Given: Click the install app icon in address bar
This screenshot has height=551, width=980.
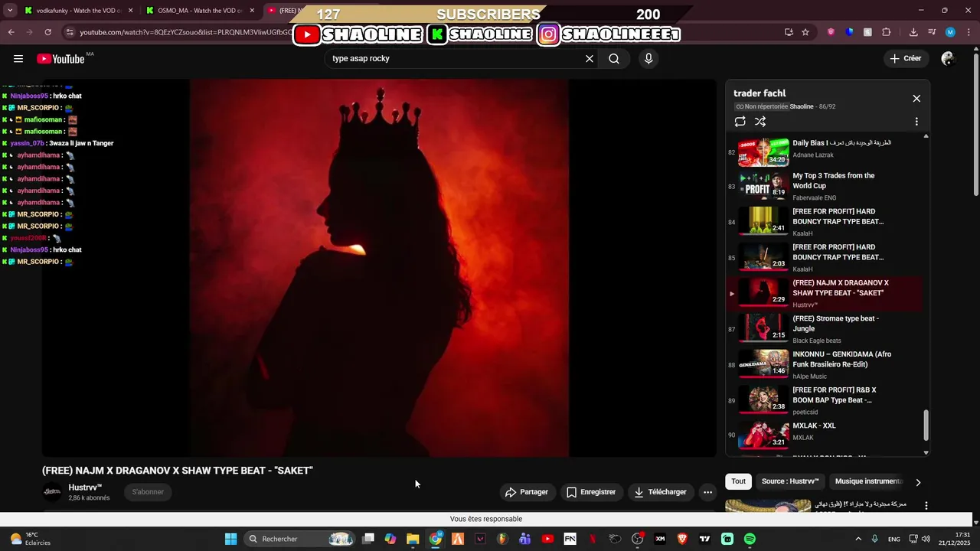Looking at the screenshot, I should (x=789, y=32).
